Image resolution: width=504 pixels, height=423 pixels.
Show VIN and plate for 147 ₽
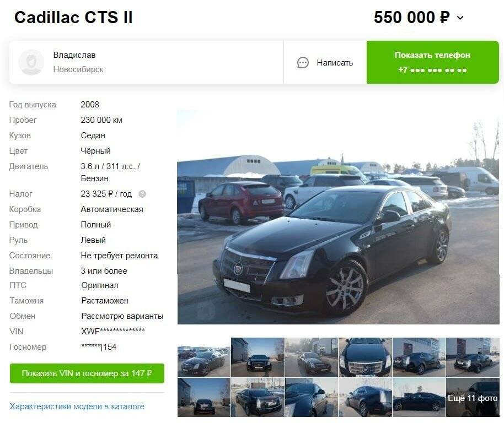87,373
